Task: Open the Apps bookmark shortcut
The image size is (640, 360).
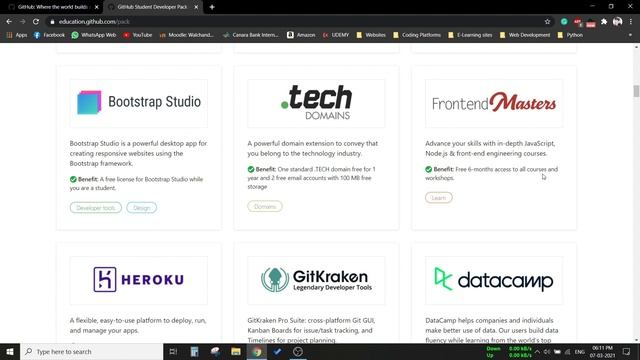Action: [x=17, y=35]
